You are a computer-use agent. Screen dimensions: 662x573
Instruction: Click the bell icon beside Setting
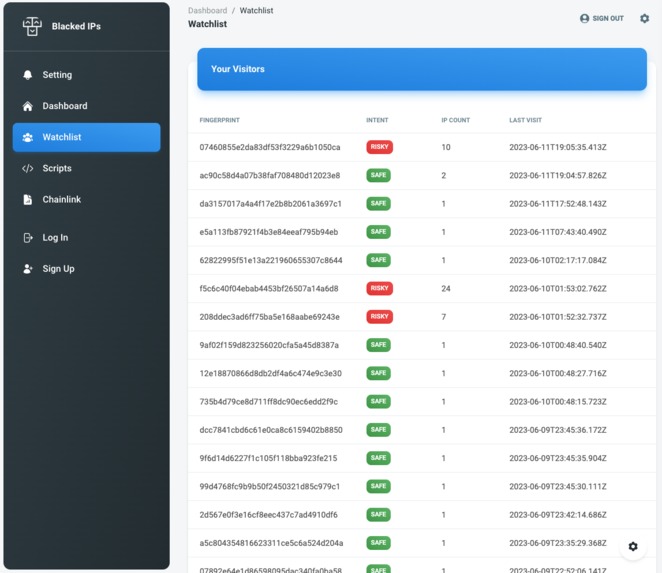pyautogui.click(x=27, y=75)
